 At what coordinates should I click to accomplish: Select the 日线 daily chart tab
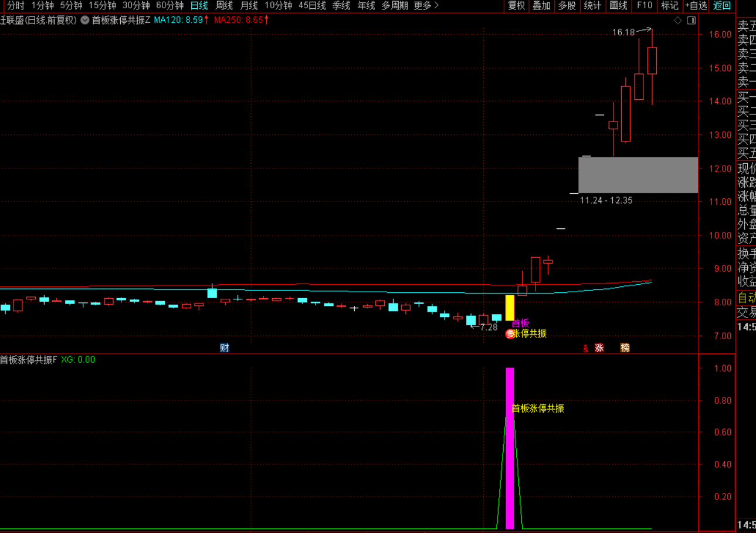click(x=199, y=6)
